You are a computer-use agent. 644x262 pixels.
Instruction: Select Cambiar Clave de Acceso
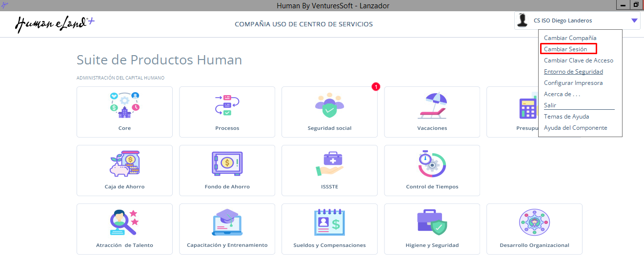[x=578, y=60]
